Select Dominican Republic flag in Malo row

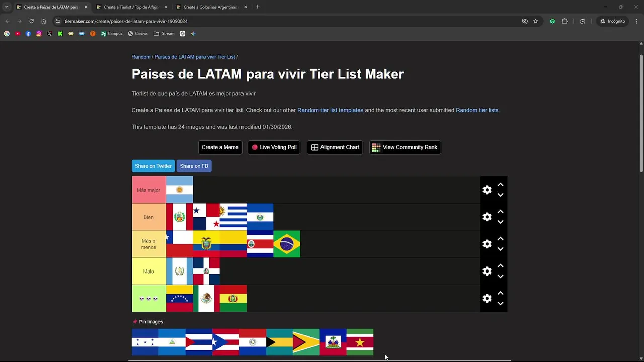[206, 271]
